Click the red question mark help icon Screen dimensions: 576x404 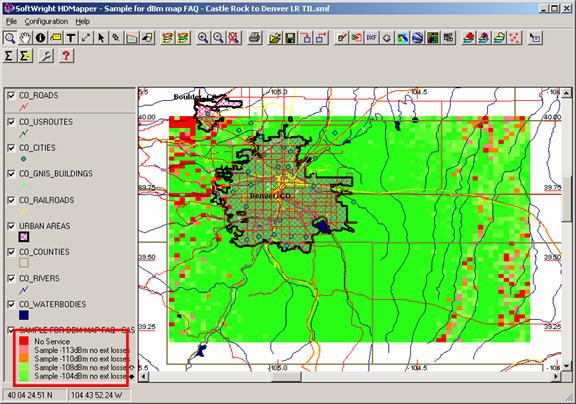[x=66, y=56]
